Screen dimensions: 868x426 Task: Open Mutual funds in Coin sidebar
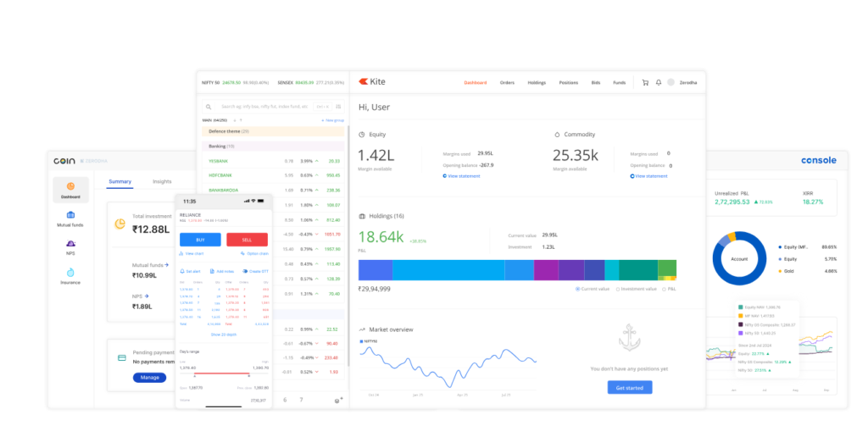pos(70,219)
